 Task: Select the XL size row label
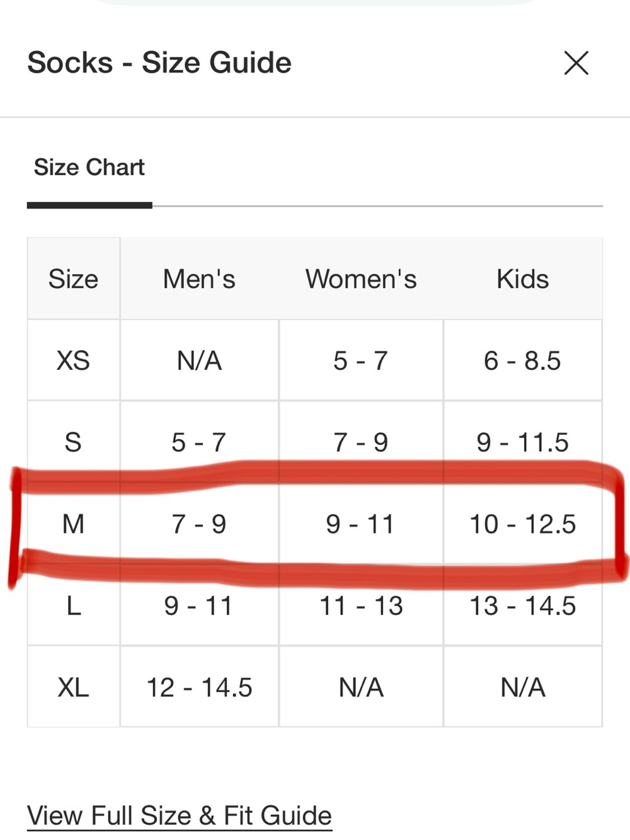point(74,687)
